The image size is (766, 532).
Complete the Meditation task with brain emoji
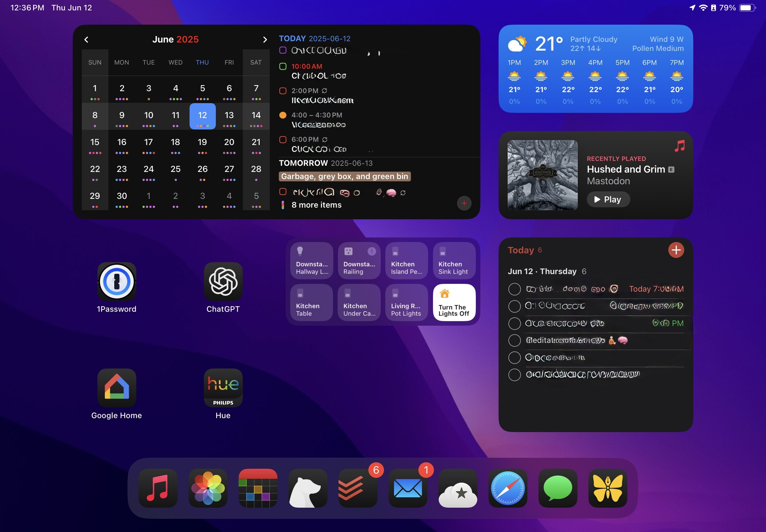pos(514,340)
